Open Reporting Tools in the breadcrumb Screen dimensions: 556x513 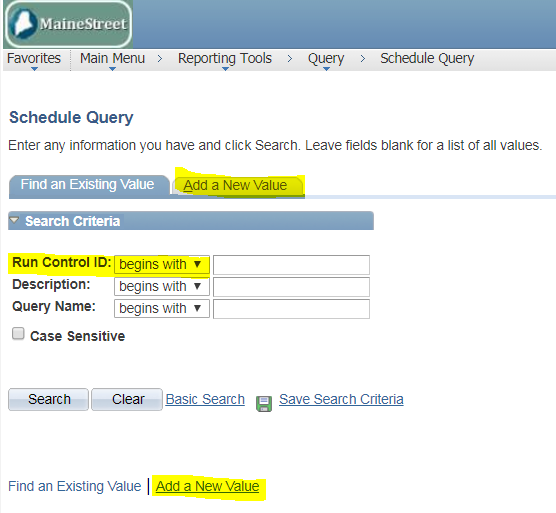(225, 58)
